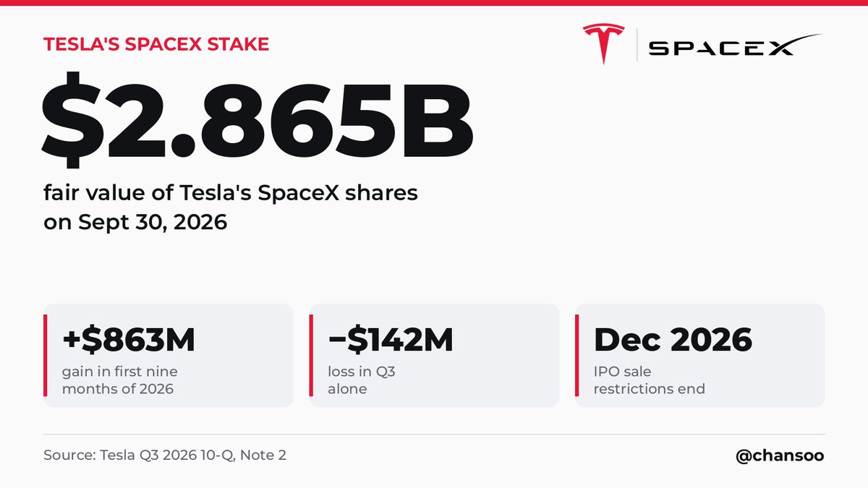Click the @chansoo handle
The width and height of the screenshot is (868, 488).
coord(780,456)
